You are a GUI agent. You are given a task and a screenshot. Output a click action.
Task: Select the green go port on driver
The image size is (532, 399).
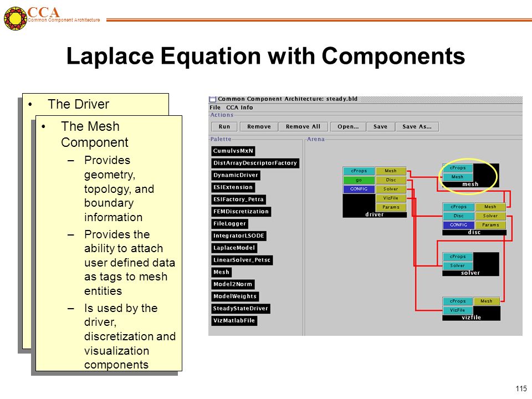click(359, 180)
